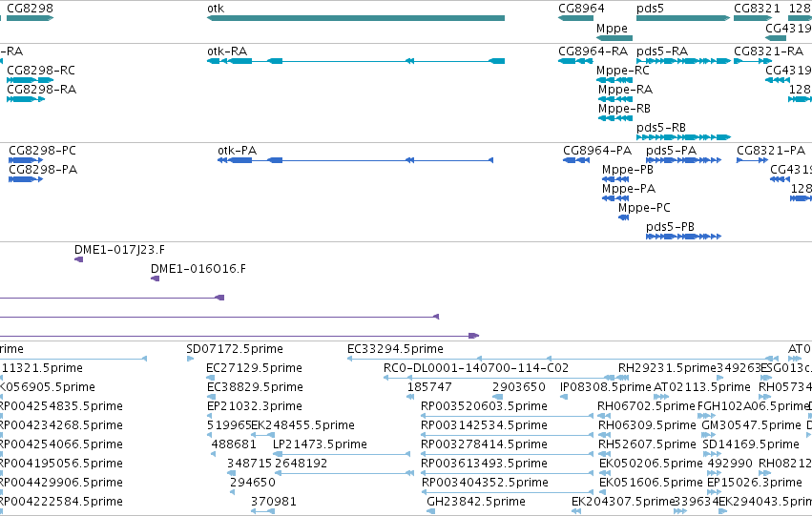Open EST RP003142534.5prime

[x=508, y=435]
